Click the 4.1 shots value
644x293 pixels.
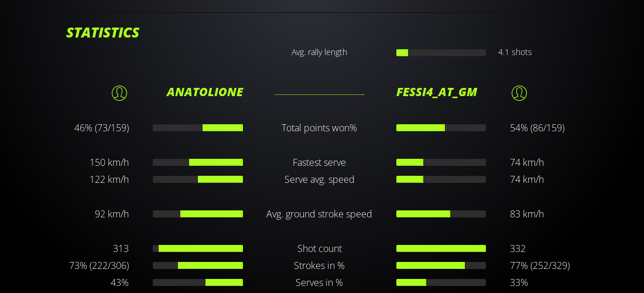click(515, 52)
